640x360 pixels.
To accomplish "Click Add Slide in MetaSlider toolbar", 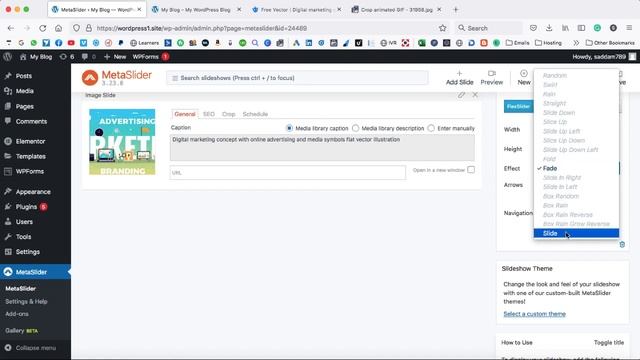I will pos(460,78).
